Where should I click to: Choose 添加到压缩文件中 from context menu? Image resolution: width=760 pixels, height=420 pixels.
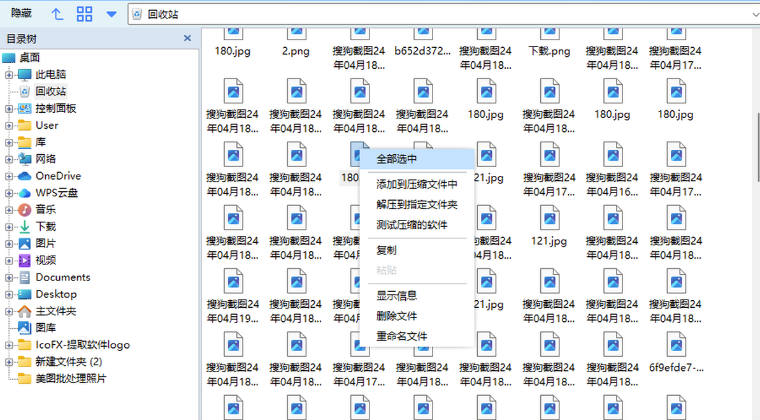[417, 185]
